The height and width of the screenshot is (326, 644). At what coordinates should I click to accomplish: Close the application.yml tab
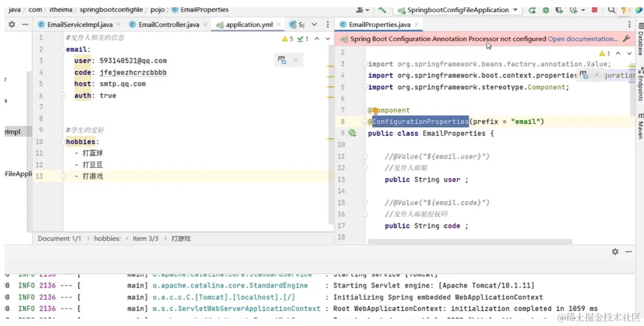point(279,25)
